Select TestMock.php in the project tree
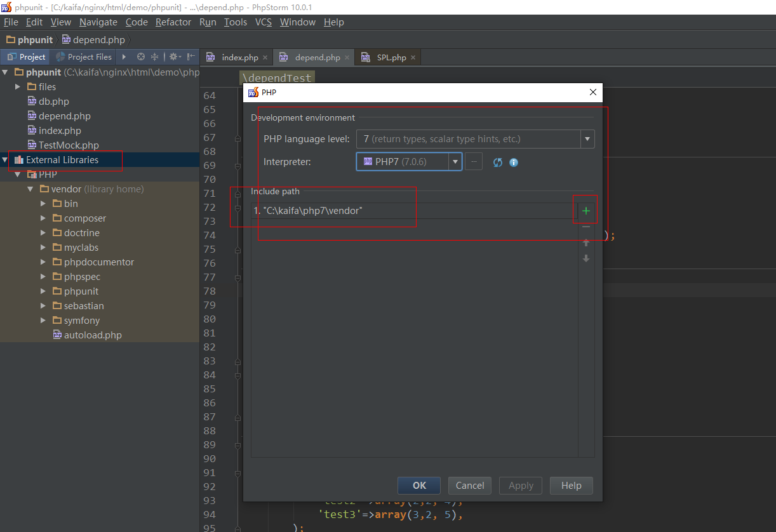This screenshot has width=776, height=532. coord(69,145)
